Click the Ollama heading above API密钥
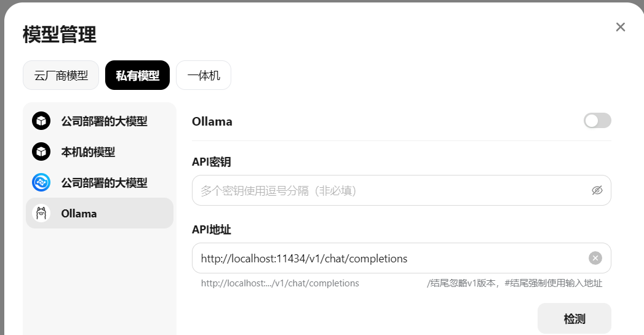 click(x=212, y=121)
